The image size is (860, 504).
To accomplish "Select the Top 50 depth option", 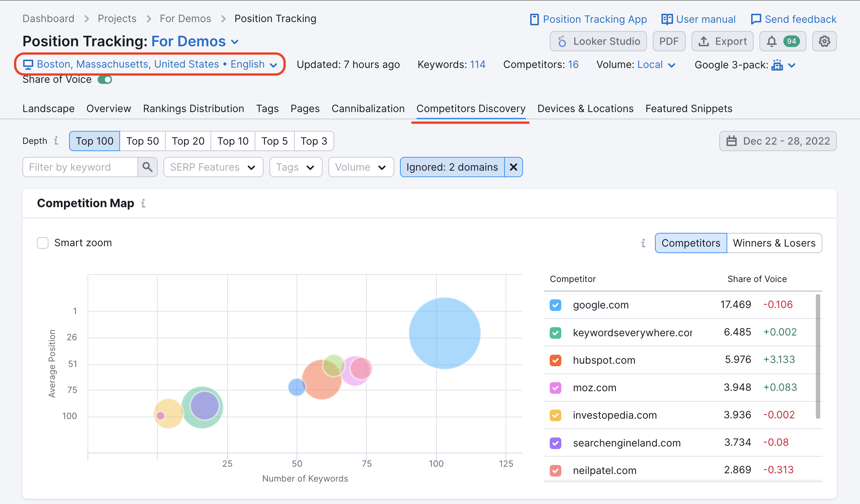I will point(142,141).
